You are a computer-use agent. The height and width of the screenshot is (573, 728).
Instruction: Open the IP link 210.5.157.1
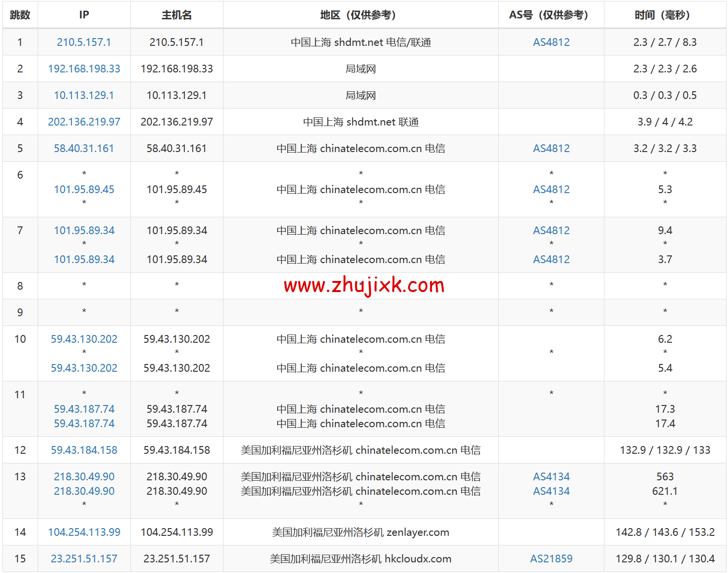(x=84, y=42)
